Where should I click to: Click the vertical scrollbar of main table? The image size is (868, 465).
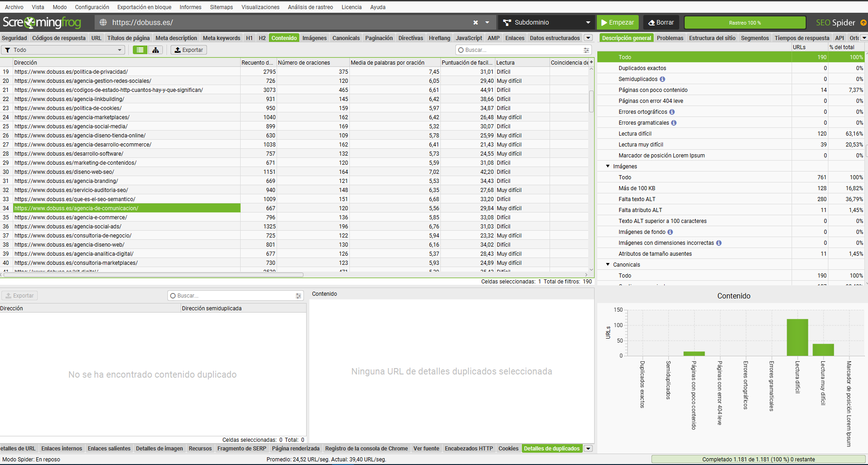coord(591,101)
